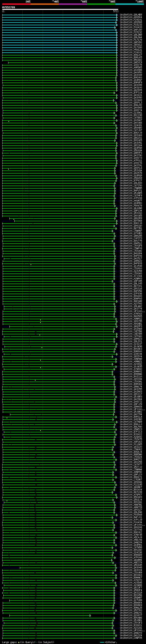Select hit UniRef100_Q9XFL3
The height and width of the screenshot is (644, 146).
click(131, 103)
